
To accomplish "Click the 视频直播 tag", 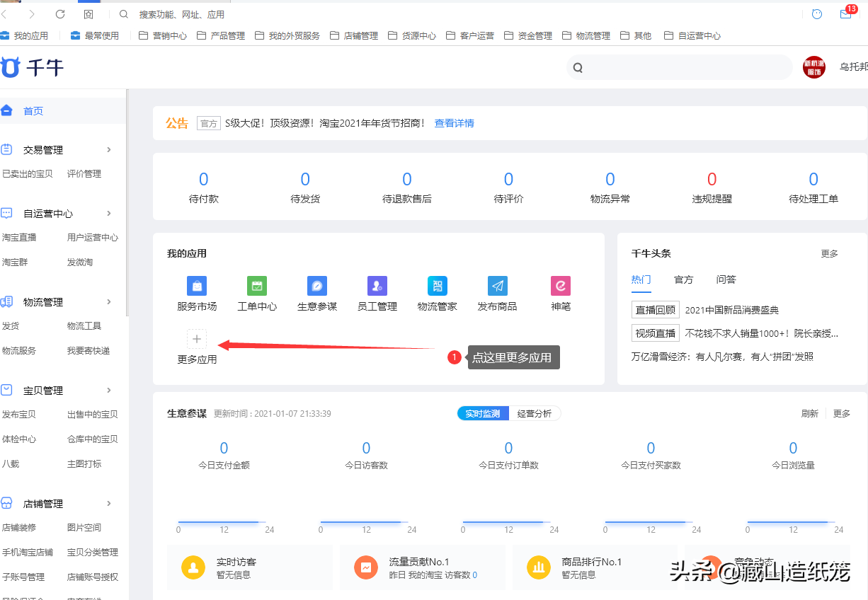I will (x=656, y=333).
